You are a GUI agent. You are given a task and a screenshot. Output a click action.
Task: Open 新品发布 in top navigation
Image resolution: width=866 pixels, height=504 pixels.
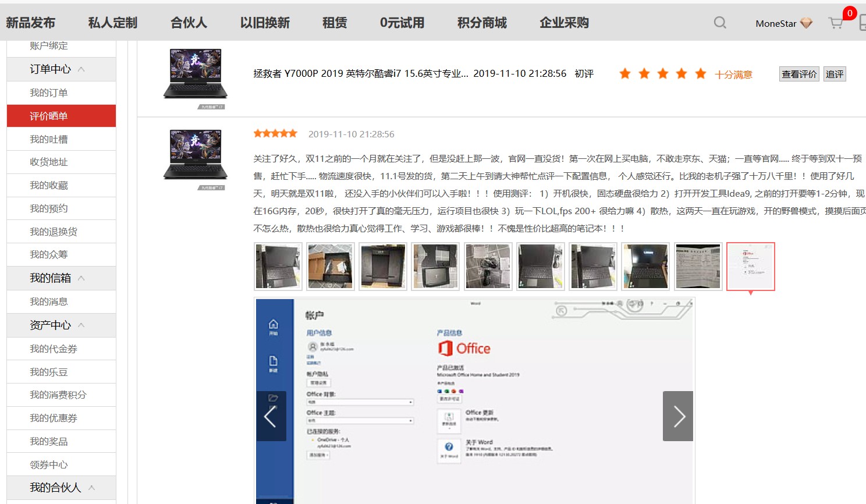point(30,23)
